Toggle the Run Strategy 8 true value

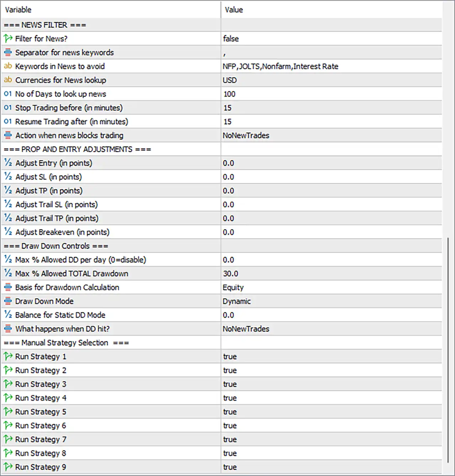point(331,453)
